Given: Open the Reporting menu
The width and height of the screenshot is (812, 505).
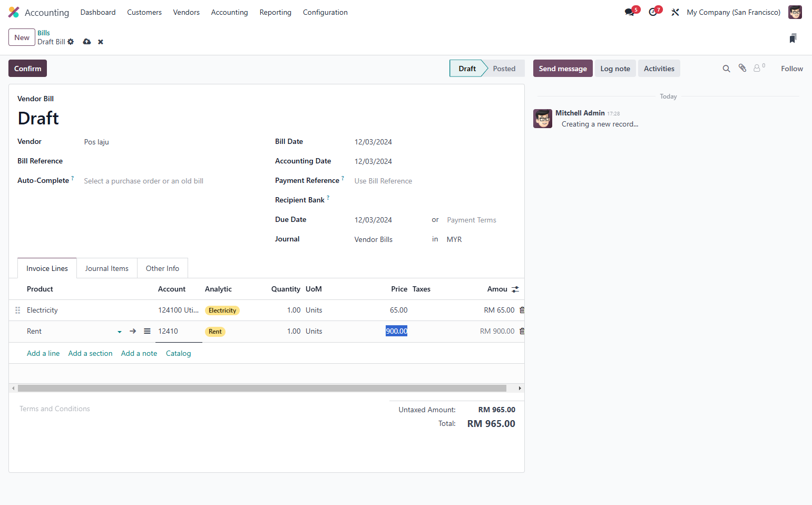Looking at the screenshot, I should [x=275, y=12].
